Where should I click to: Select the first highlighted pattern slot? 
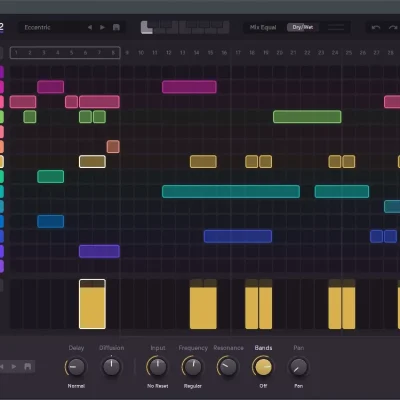pos(147,27)
